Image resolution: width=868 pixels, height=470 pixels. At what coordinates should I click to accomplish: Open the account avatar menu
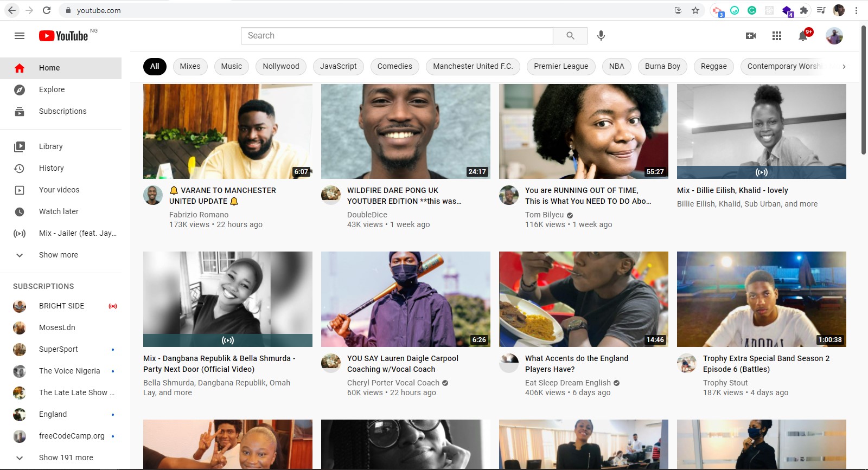834,36
